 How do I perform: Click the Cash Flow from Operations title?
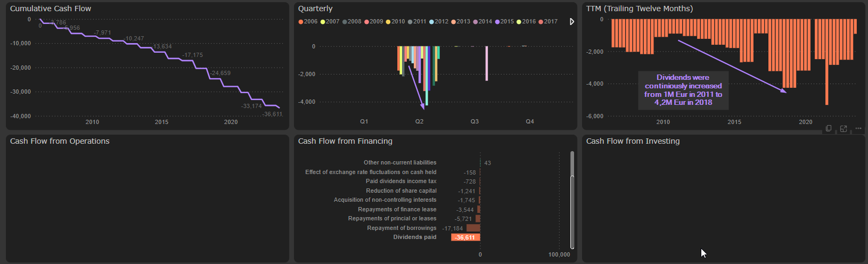pos(60,141)
